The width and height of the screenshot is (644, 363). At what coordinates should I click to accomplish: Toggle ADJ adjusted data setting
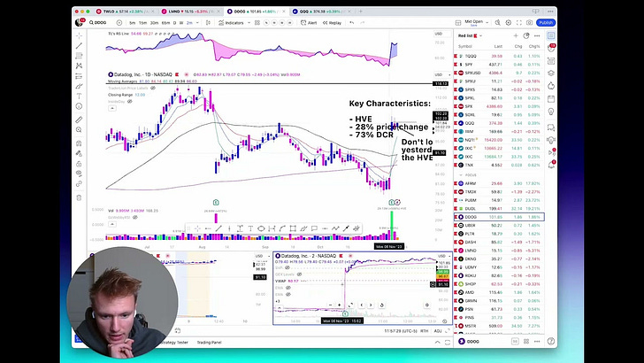(x=438, y=331)
